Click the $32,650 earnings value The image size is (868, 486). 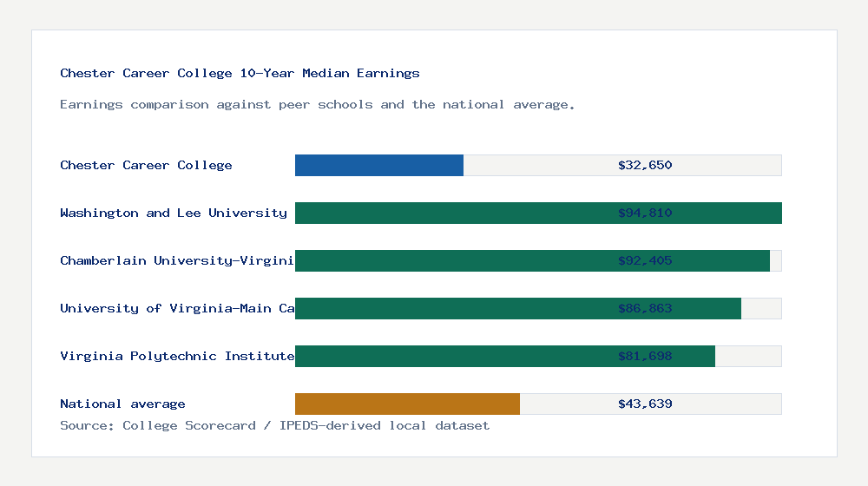click(645, 165)
